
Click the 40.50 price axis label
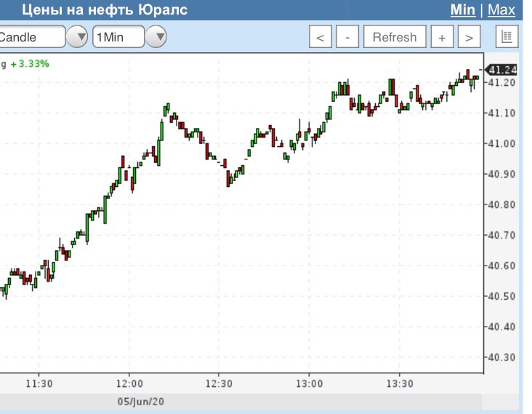point(501,296)
